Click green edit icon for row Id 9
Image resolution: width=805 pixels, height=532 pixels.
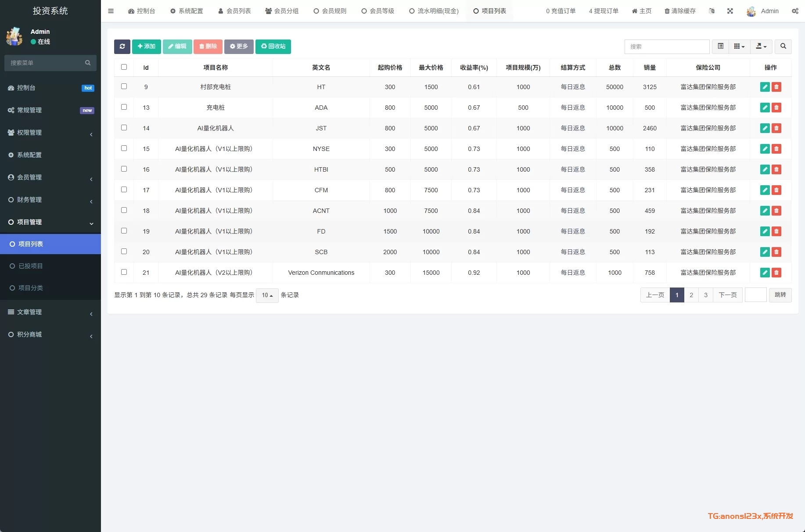click(765, 87)
